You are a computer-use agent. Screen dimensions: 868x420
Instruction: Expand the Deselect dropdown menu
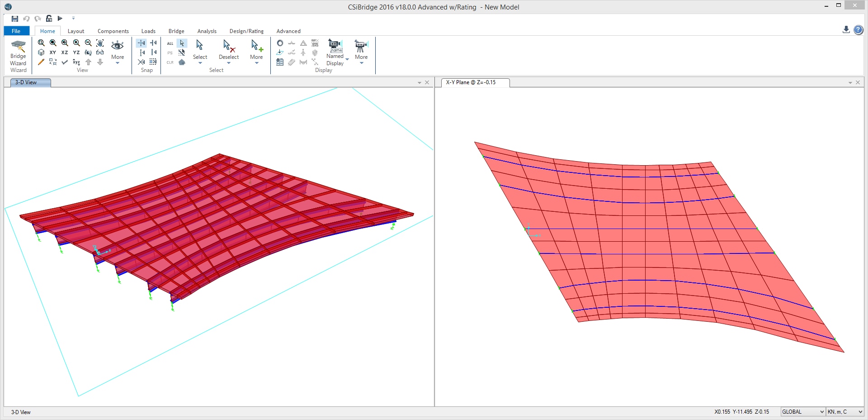coord(229,63)
